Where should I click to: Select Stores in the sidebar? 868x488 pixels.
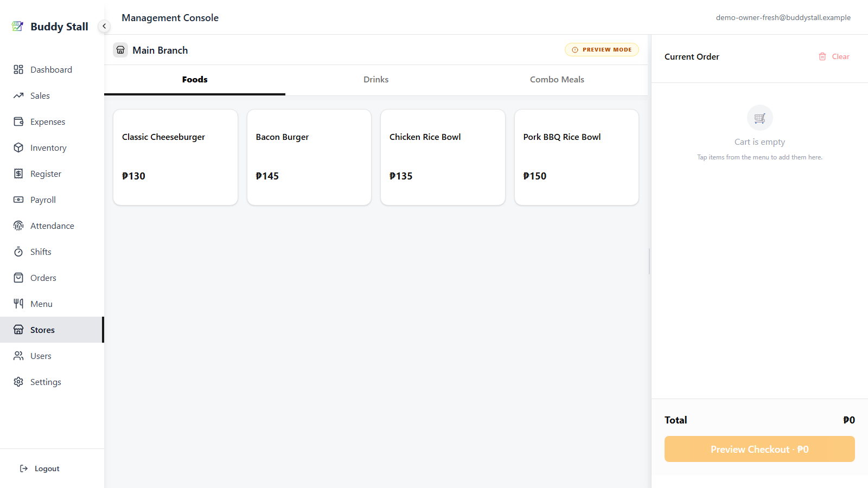51,330
